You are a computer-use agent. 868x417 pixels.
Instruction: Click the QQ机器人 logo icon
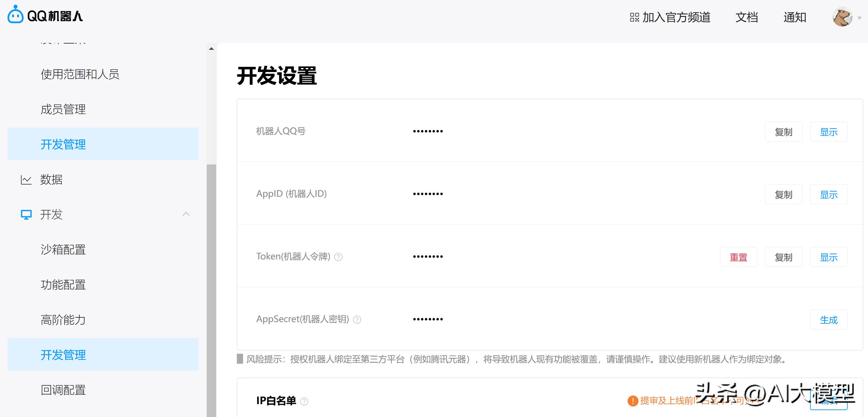click(x=15, y=14)
